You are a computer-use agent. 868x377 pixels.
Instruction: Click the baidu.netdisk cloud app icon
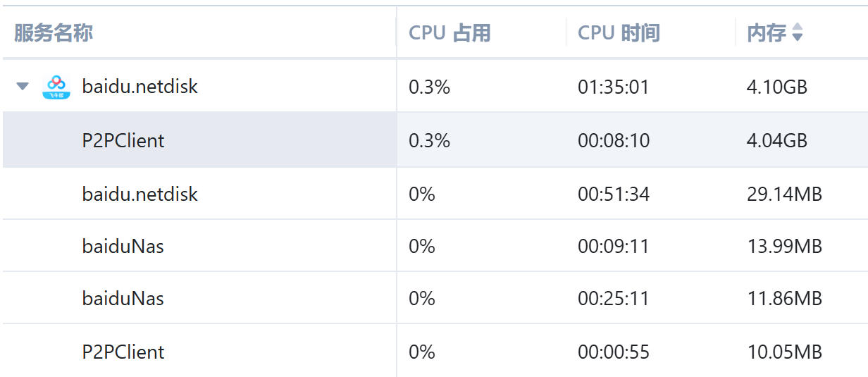click(x=56, y=87)
